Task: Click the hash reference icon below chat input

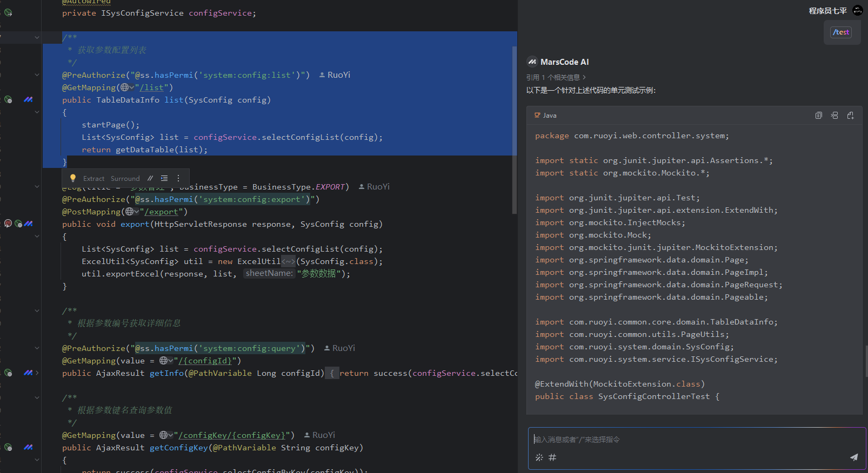Action: 552,457
